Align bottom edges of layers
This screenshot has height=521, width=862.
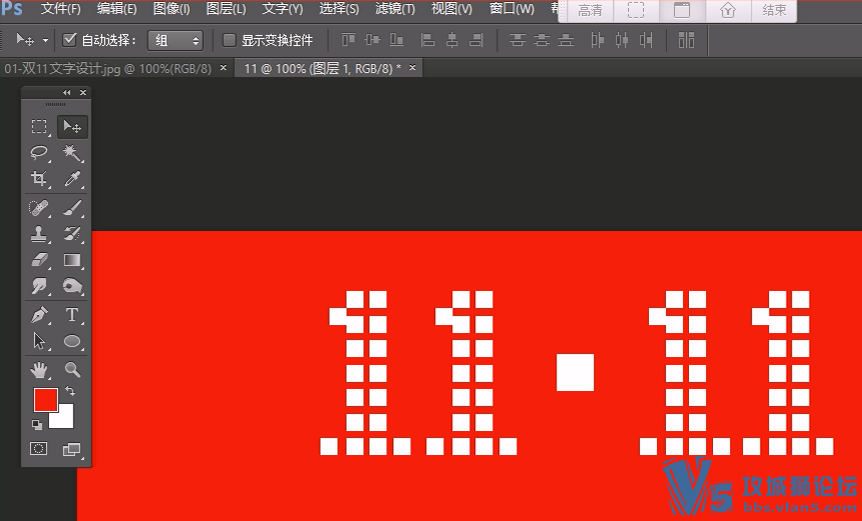396,40
